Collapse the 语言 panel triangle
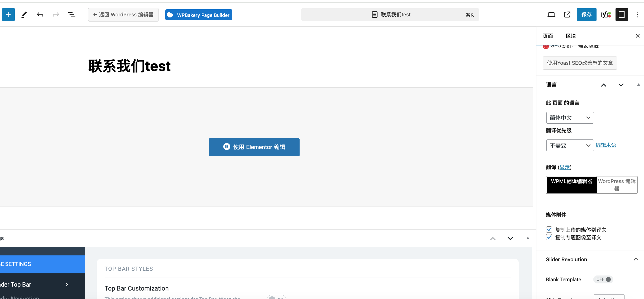Screen dimensions: 644x299 (638, 85)
